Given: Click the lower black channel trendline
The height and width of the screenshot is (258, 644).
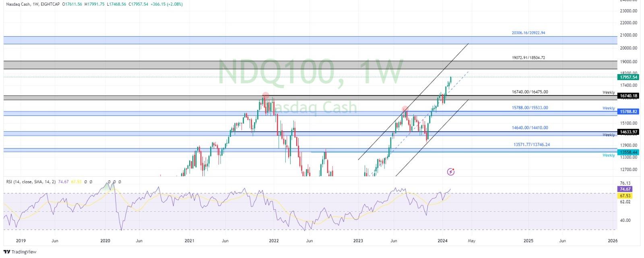Looking at the screenshot, I should click(x=432, y=138).
